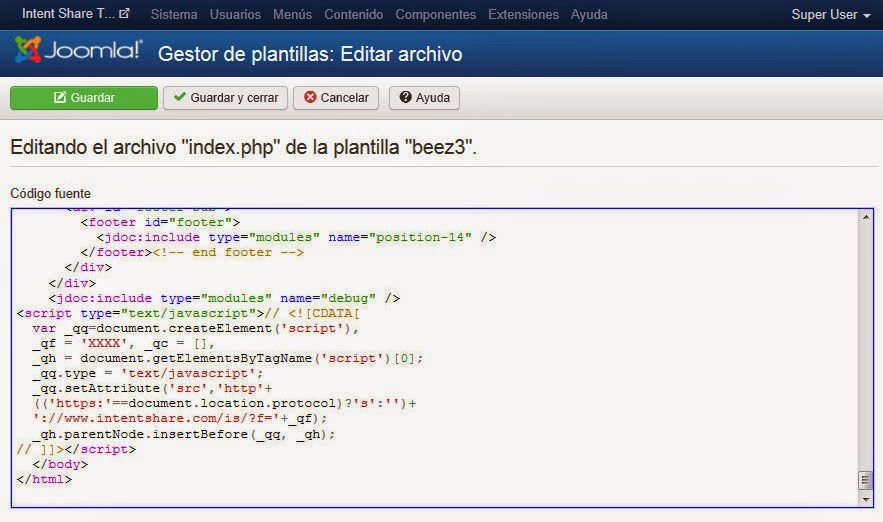Click the Joomla! logo
Screen dimensions: 883x522
coord(79,50)
